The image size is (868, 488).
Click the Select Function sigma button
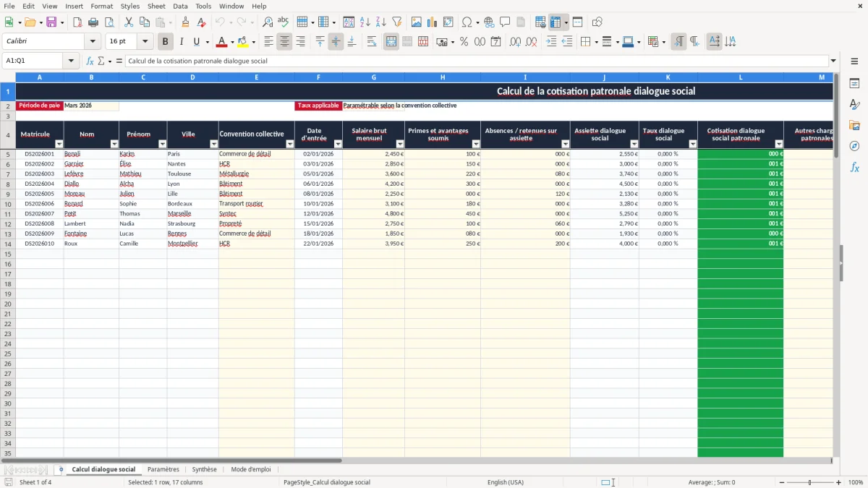click(101, 61)
